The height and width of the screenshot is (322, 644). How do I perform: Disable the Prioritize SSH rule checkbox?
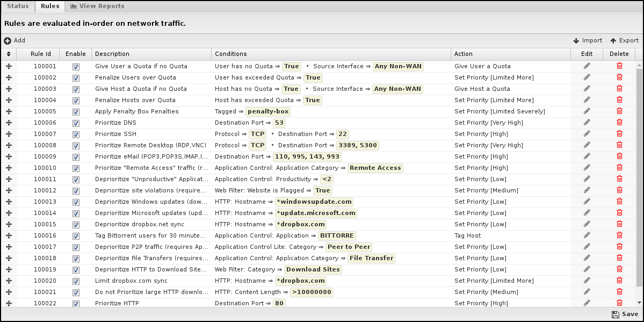click(x=76, y=134)
